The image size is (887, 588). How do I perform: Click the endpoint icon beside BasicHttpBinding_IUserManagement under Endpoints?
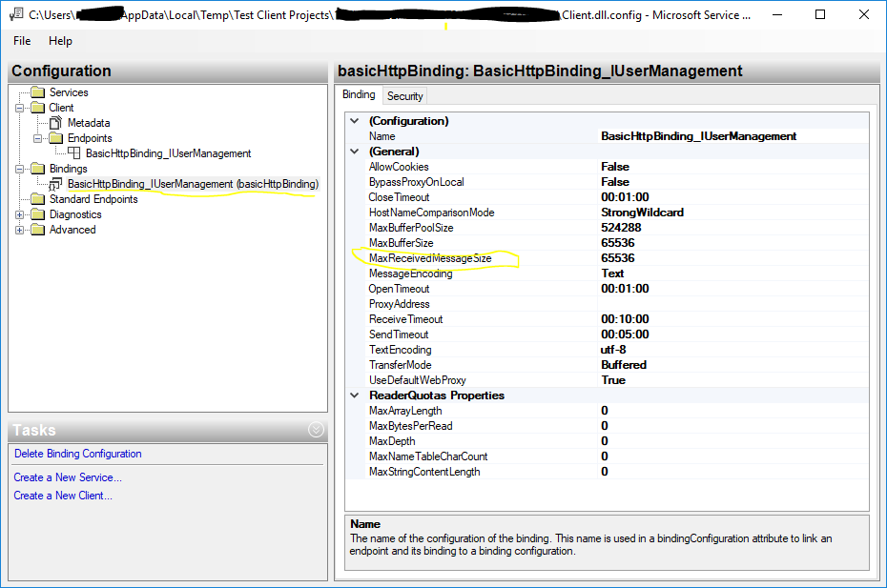[74, 152]
